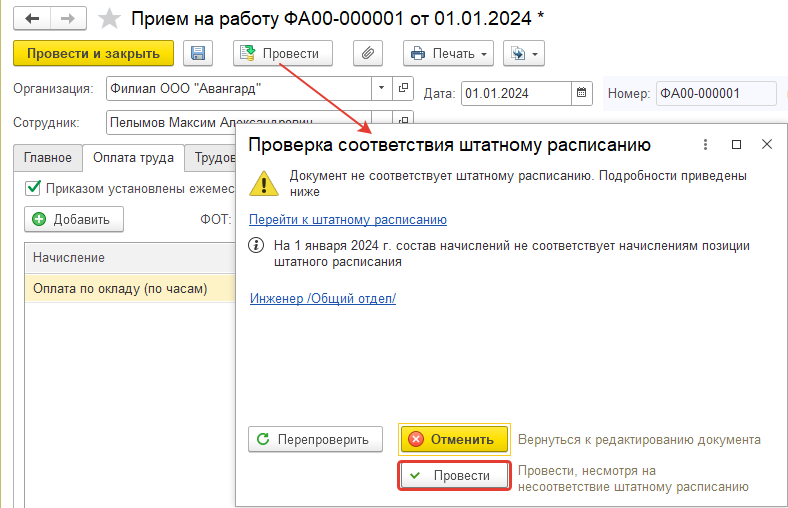Open the Печать dropdown menu
Image resolution: width=788 pixels, height=508 pixels.
pyautogui.click(x=448, y=53)
